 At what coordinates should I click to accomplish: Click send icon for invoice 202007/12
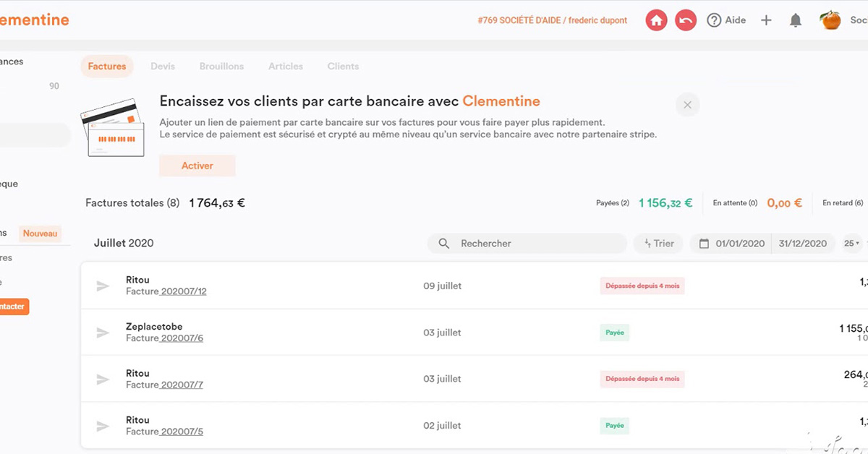coord(103,286)
